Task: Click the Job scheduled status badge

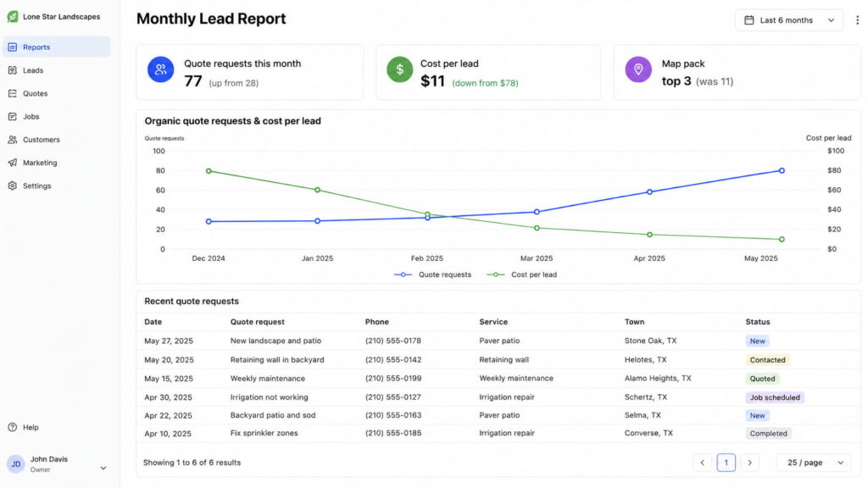Action: 775,397
